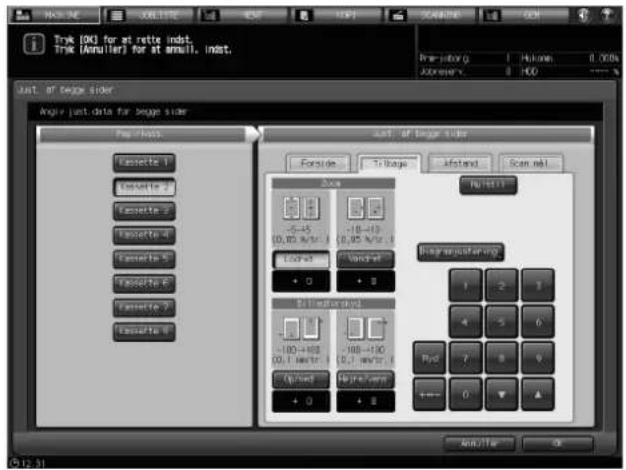Select Kassette 8
Viewport: 626px width, 470px height.
144,331
